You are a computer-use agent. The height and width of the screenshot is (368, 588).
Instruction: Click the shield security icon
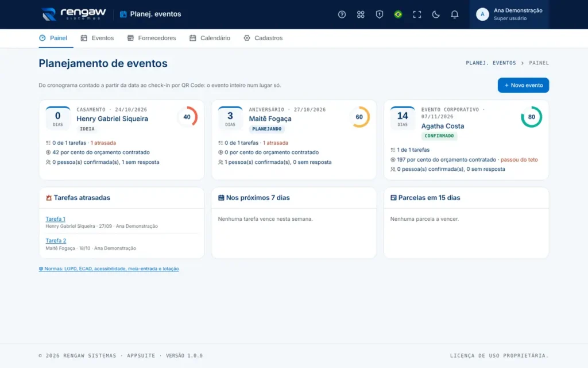tap(379, 14)
